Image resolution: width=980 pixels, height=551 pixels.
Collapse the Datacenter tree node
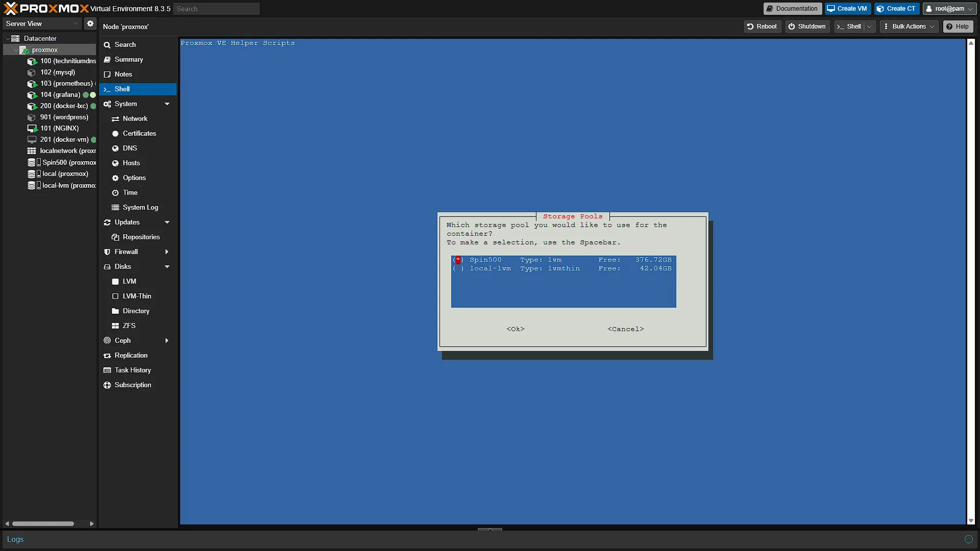point(7,38)
